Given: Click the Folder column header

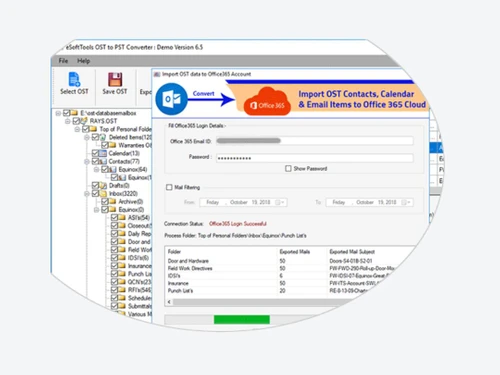Looking at the screenshot, I should click(x=174, y=252).
